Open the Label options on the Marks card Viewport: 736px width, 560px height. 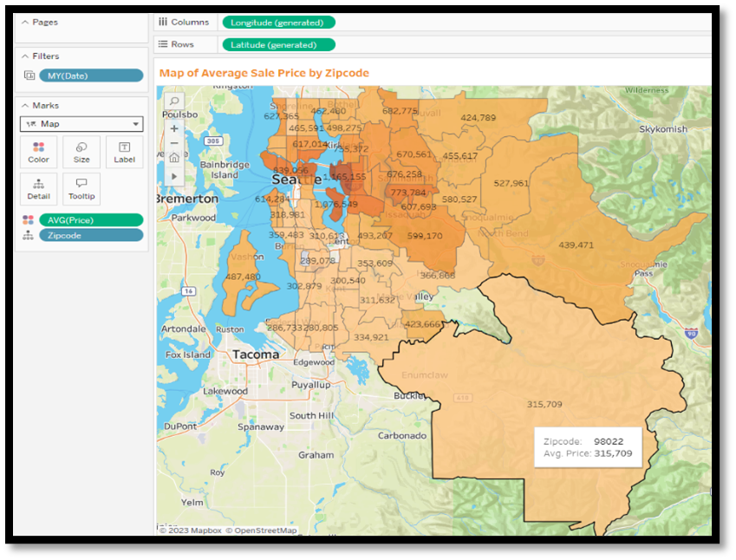[x=123, y=153]
